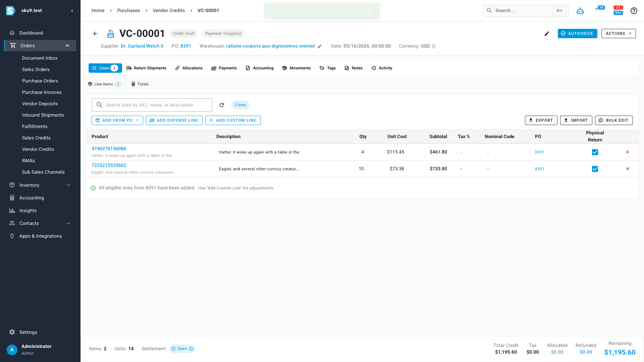Click the Export button

coord(541,120)
